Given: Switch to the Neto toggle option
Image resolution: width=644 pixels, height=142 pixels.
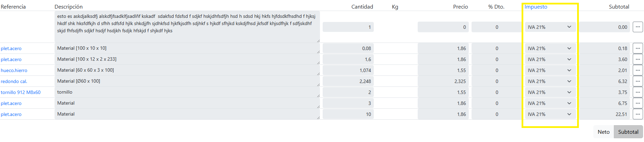Looking at the screenshot, I should [603, 132].
